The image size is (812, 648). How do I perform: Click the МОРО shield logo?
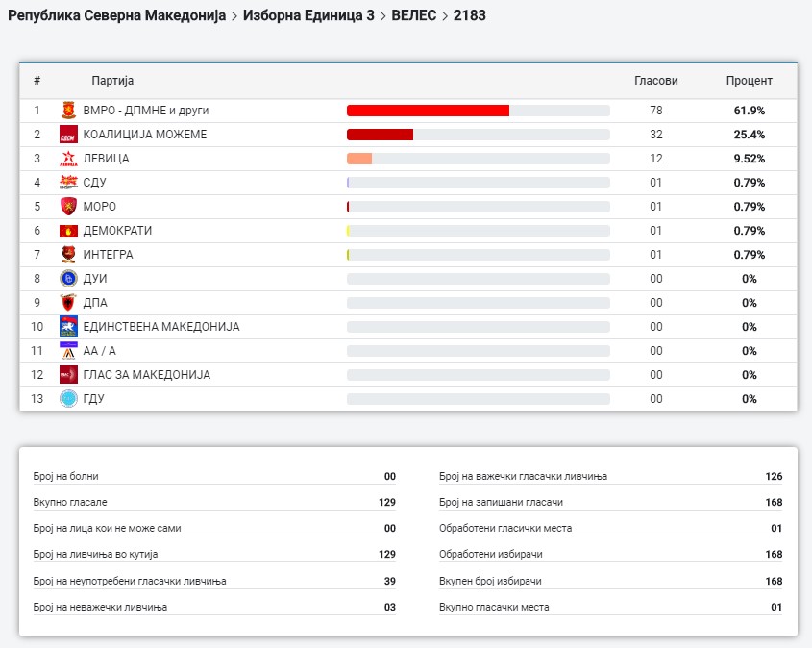[x=68, y=207]
